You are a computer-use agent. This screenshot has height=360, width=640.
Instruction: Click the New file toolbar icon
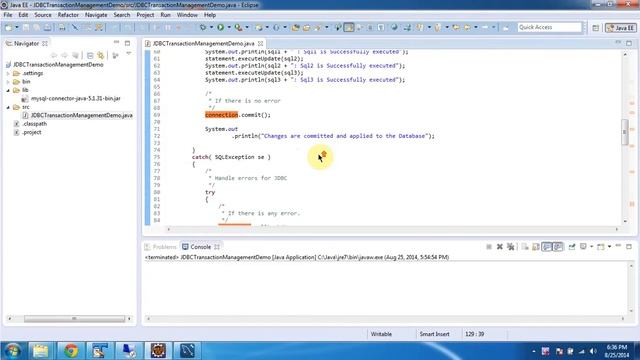click(x=9, y=27)
